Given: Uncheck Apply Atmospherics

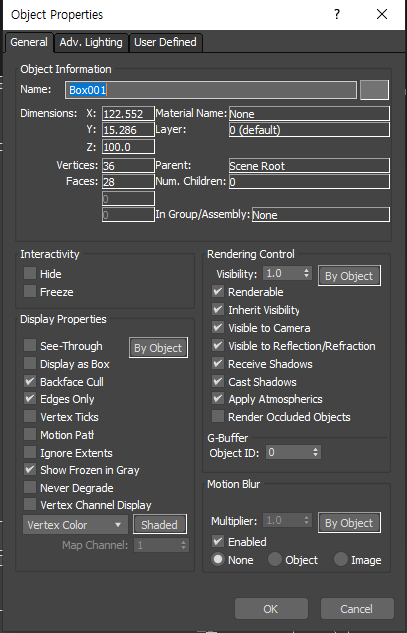Looking at the screenshot, I should click(x=218, y=399).
